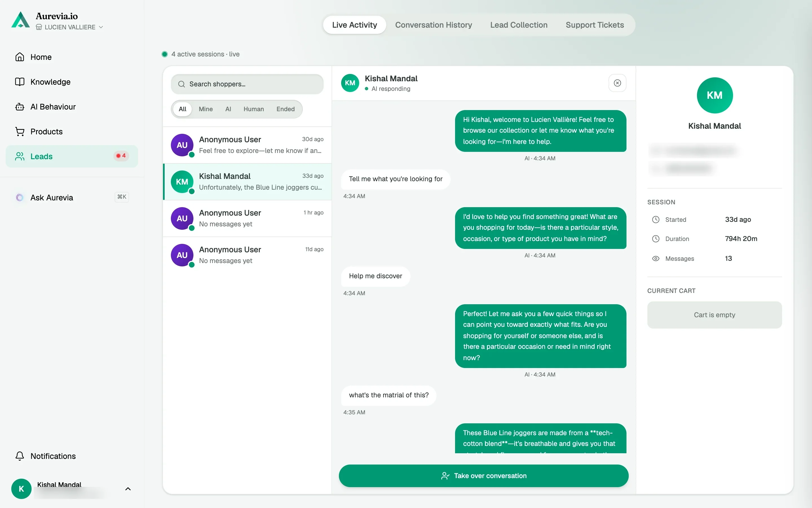Click the Aurevia.io logo icon

[21, 20]
